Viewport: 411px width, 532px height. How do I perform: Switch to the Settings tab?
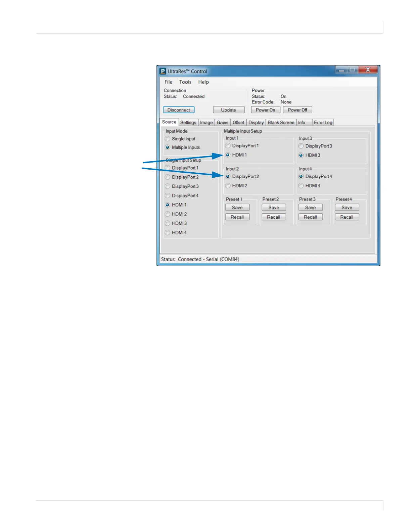pos(188,123)
